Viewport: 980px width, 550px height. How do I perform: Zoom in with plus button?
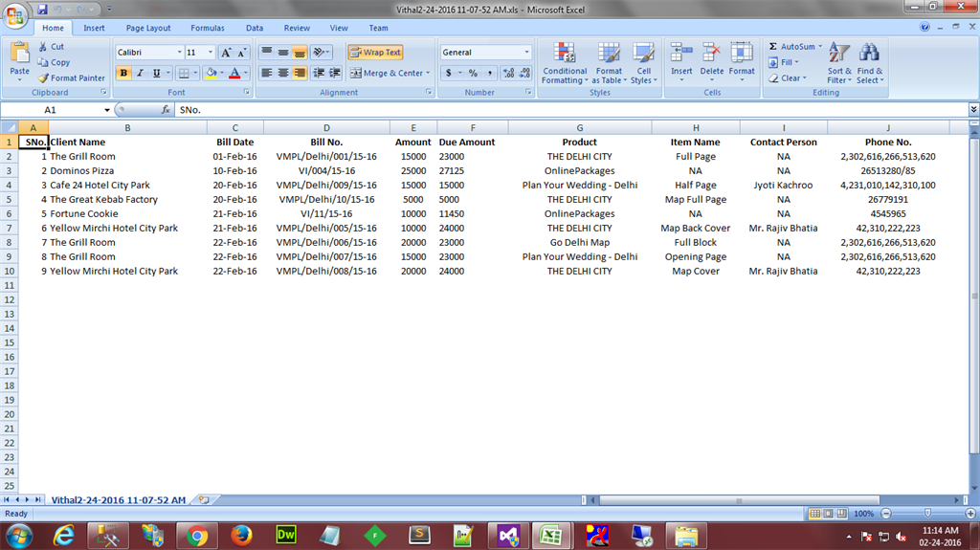click(x=970, y=514)
